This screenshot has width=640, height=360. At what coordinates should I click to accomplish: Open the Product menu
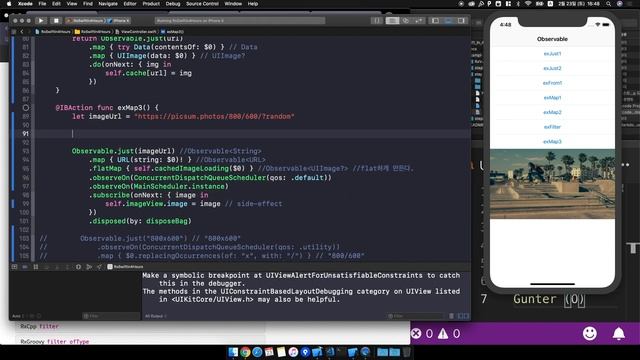(x=151, y=4)
